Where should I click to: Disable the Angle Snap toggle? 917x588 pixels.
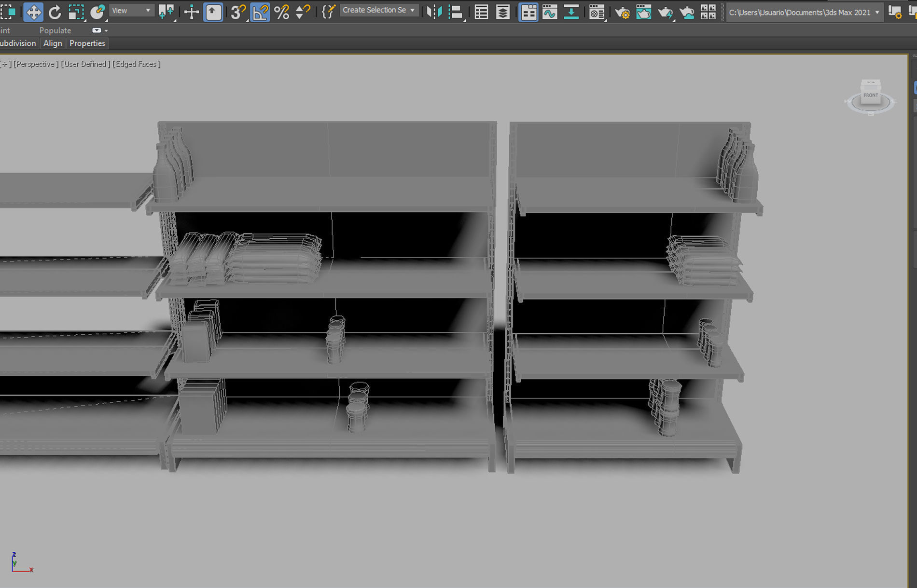coord(260,12)
